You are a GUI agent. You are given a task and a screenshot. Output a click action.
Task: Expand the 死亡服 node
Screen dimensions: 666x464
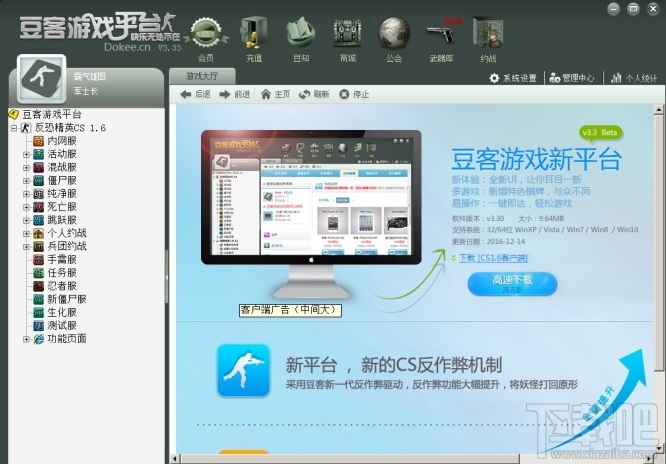tap(26, 207)
